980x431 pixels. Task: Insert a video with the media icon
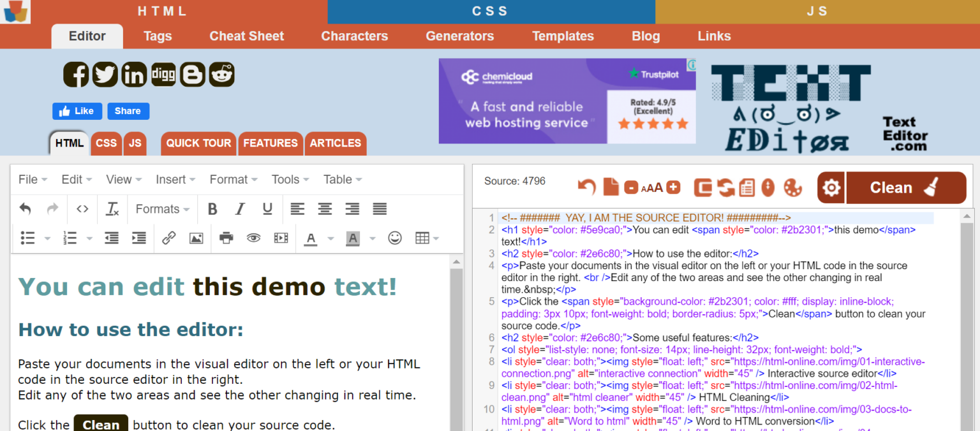281,238
